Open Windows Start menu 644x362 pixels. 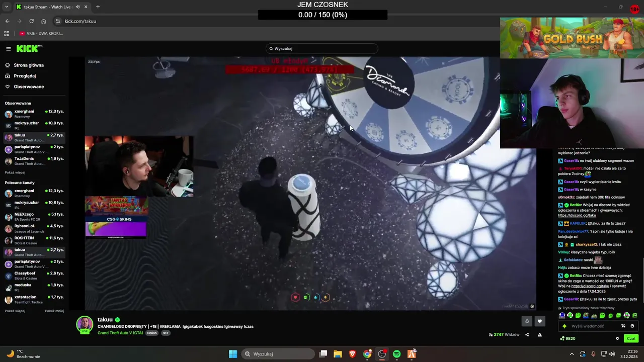coord(233,354)
